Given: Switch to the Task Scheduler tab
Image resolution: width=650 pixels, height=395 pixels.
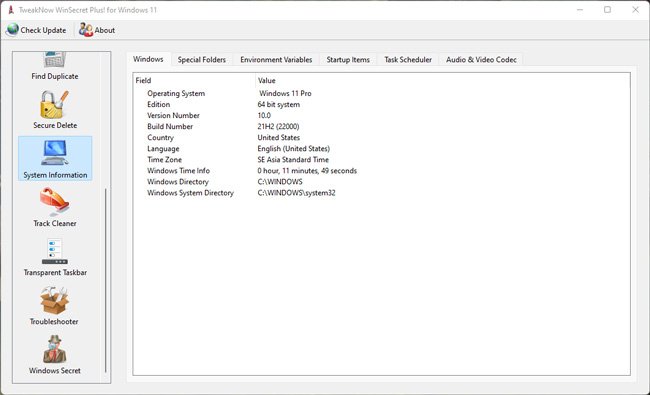Looking at the screenshot, I should pos(407,59).
